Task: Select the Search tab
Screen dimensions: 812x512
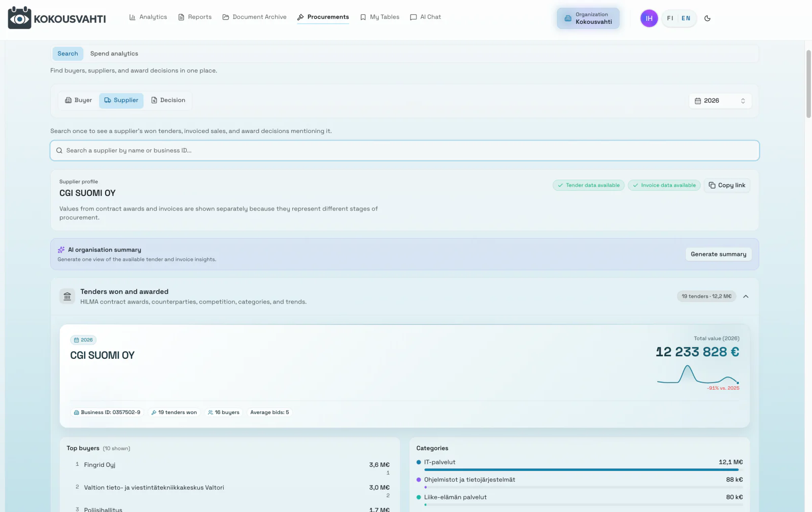Action: tap(67, 54)
